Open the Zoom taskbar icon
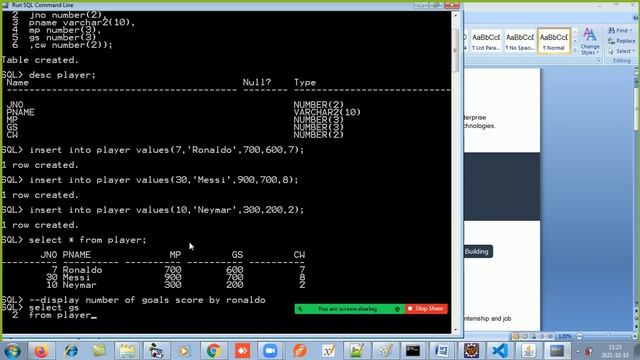 pyautogui.click(x=270, y=351)
